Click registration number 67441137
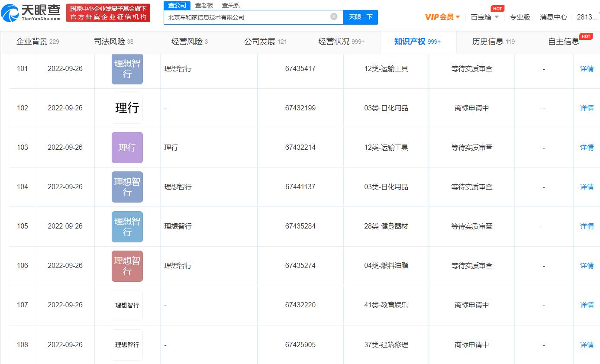The width and height of the screenshot is (600, 364). [x=300, y=187]
